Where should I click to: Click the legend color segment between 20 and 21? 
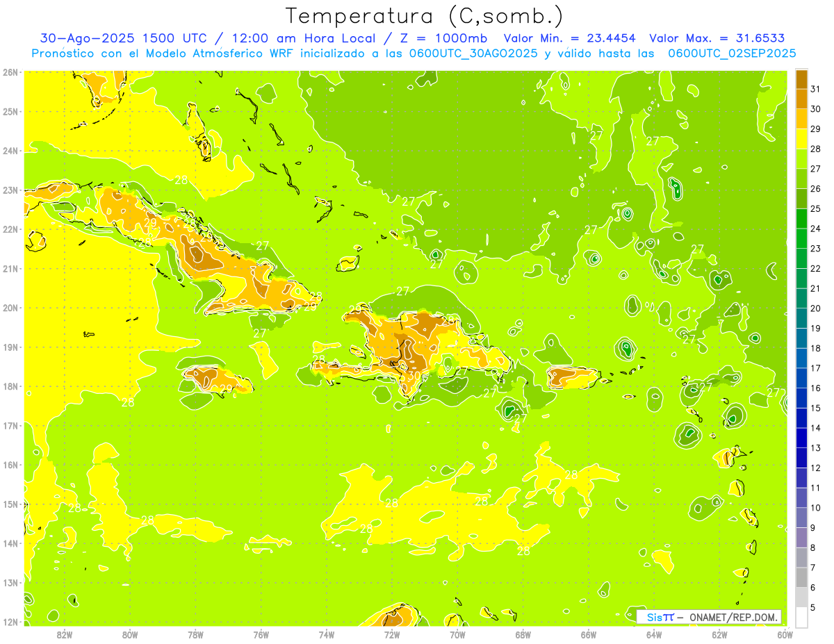point(801,298)
